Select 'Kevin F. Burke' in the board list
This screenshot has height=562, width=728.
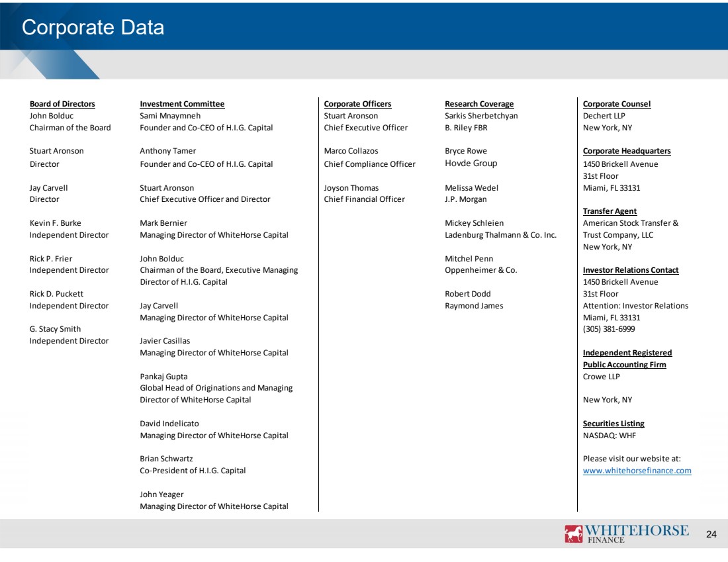tap(55, 223)
